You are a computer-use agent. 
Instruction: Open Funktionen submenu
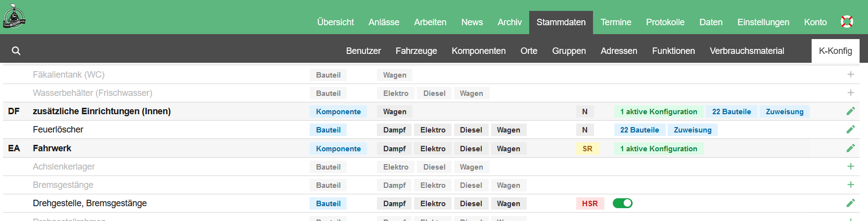pyautogui.click(x=673, y=51)
